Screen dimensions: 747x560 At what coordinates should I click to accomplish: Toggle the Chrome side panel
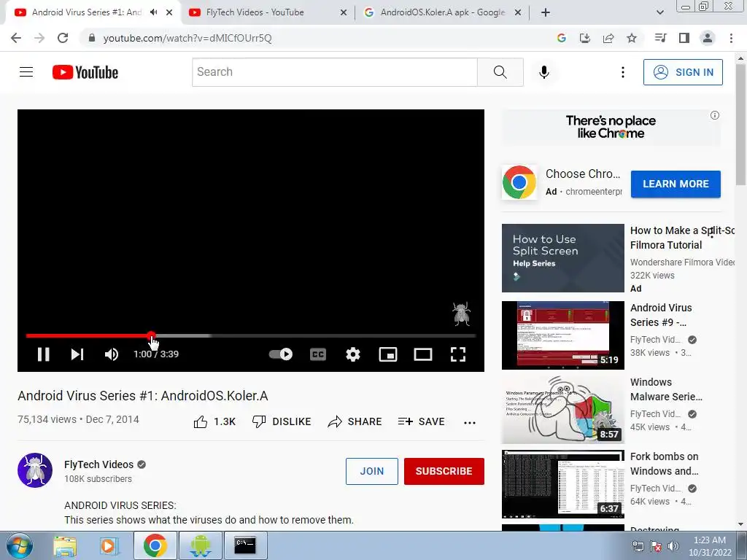(684, 38)
